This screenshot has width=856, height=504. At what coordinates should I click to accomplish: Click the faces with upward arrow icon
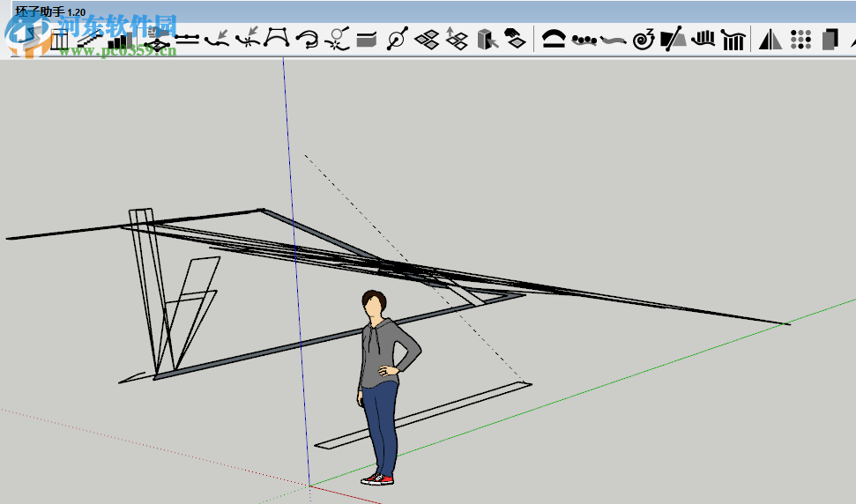point(457,39)
